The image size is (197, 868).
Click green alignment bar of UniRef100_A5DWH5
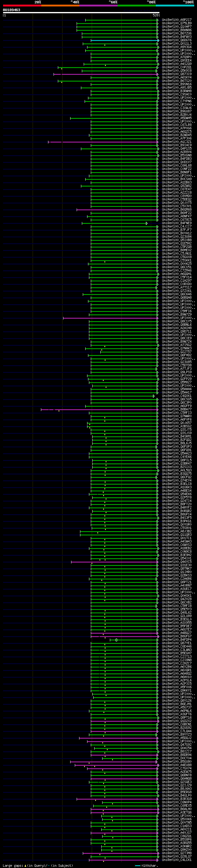point(114,118)
